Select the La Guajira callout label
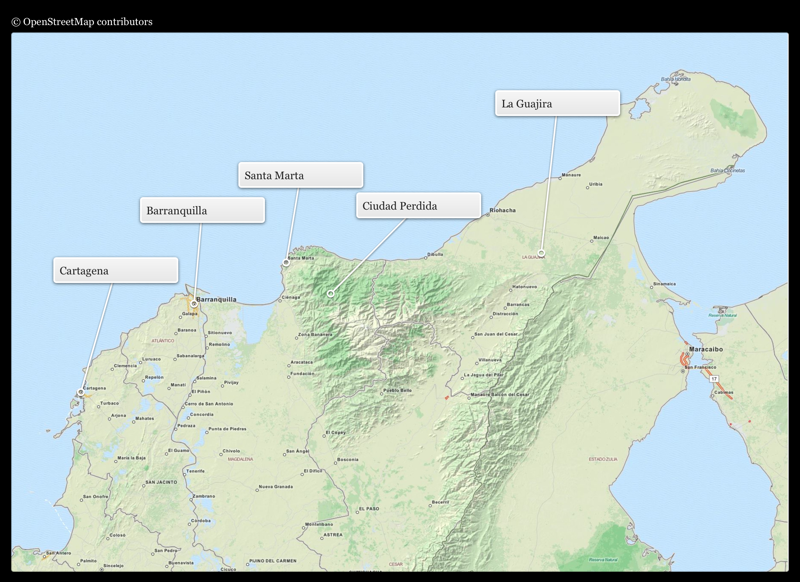 click(x=557, y=104)
